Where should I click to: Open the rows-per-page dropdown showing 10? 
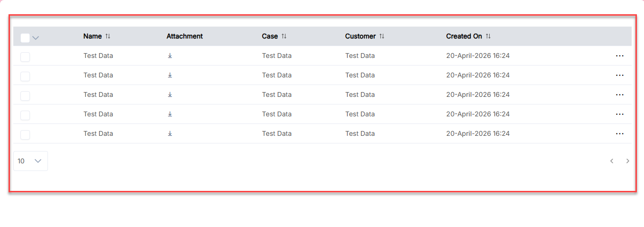pyautogui.click(x=30, y=161)
